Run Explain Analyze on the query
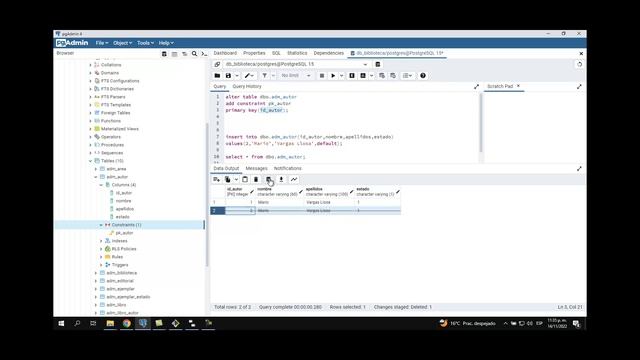This screenshot has width=640, height=360. pyautogui.click(x=363, y=76)
